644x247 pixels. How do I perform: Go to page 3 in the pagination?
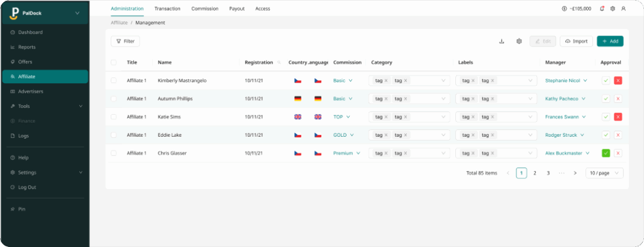548,173
